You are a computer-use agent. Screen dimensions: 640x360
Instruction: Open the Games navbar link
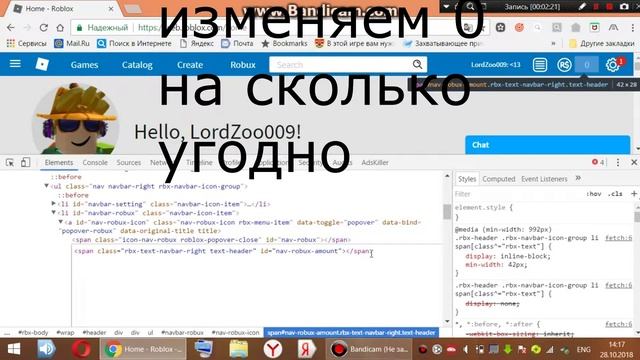[84, 65]
